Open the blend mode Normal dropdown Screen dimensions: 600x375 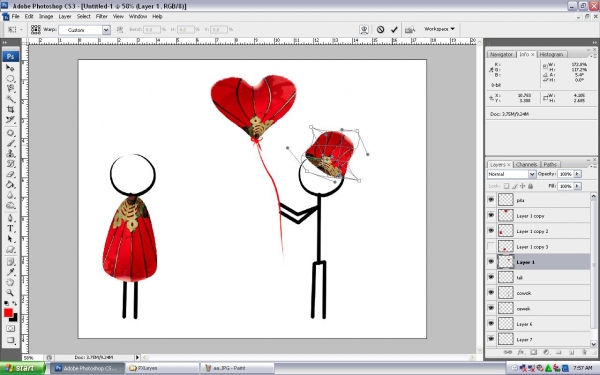[x=532, y=174]
